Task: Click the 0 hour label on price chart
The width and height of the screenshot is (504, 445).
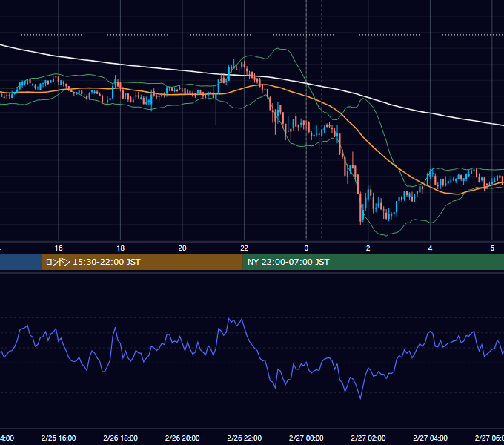Action: (306, 248)
